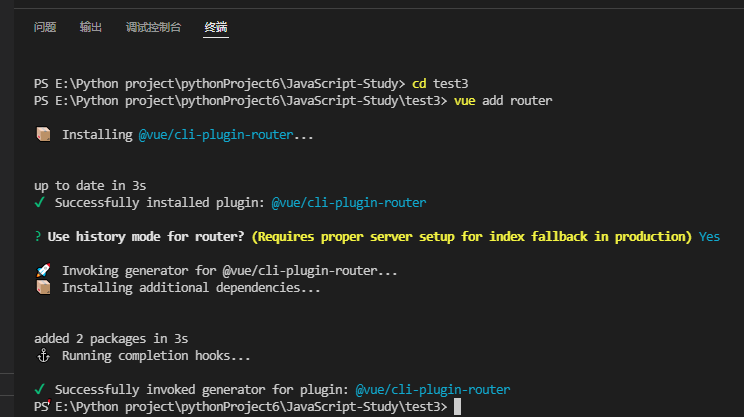The image size is (744, 417).
Task: Click the package icon beside 'Installing @vue/cli-plugin-router'
Action: click(x=43, y=134)
